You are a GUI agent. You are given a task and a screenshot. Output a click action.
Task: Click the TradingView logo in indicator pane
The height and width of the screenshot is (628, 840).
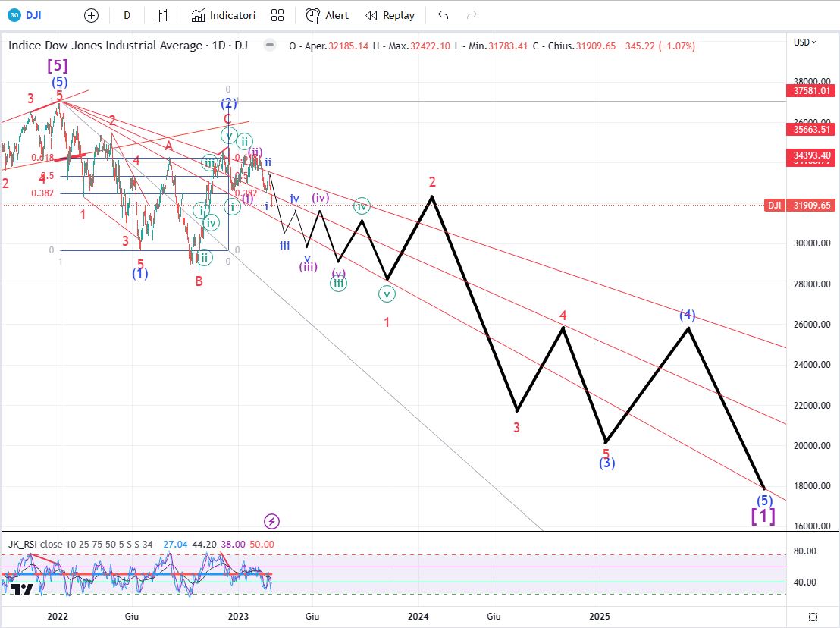tap(22, 589)
